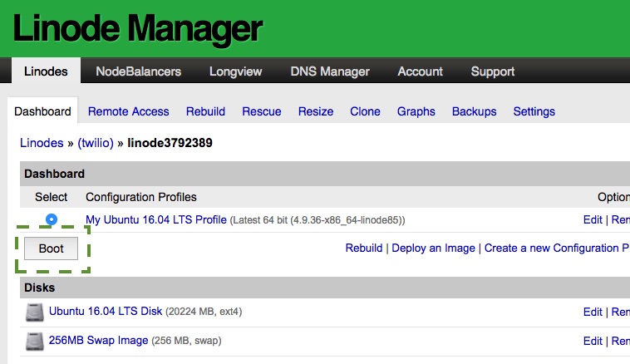630x364 pixels.
Task: Open the Ubuntu 16.04 LTS Disk link
Action: (x=106, y=312)
